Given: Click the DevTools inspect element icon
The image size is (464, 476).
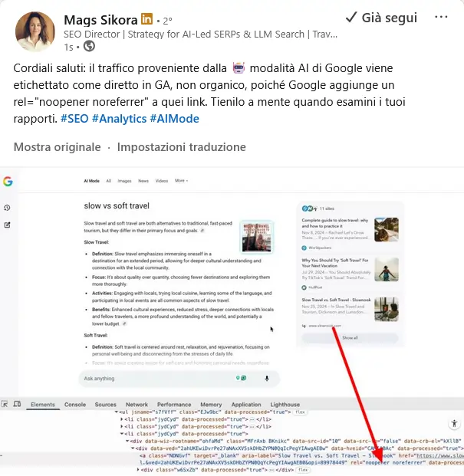Looking at the screenshot, I should [x=5, y=405].
